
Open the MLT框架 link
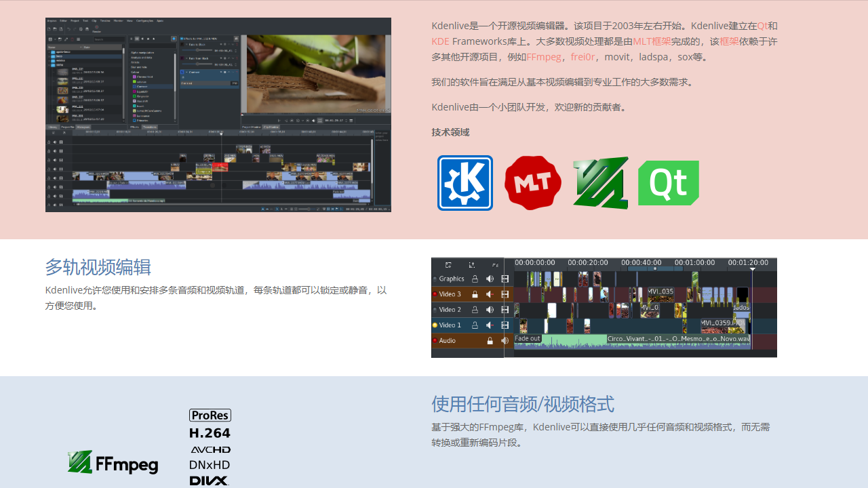tap(652, 41)
